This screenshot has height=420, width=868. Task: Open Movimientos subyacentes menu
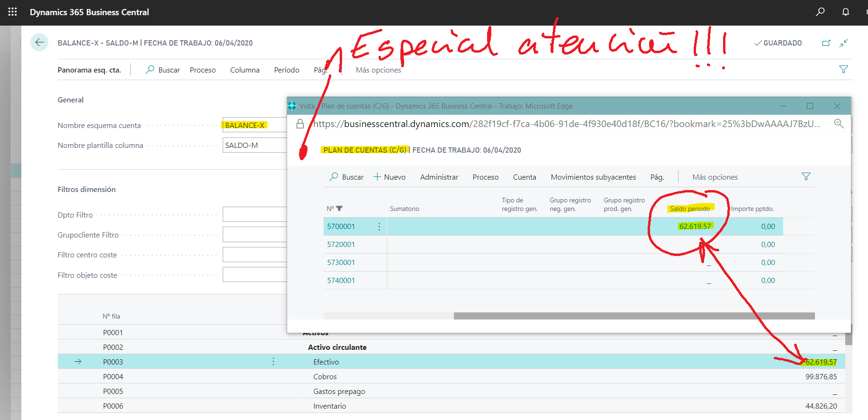tap(593, 177)
